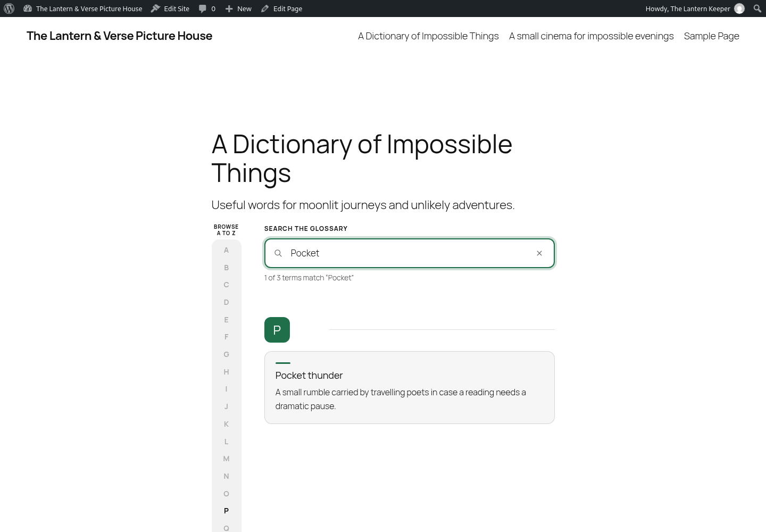The width and height of the screenshot is (766, 532).
Task: View comments via the speech bubble icon
Action: coord(203,9)
